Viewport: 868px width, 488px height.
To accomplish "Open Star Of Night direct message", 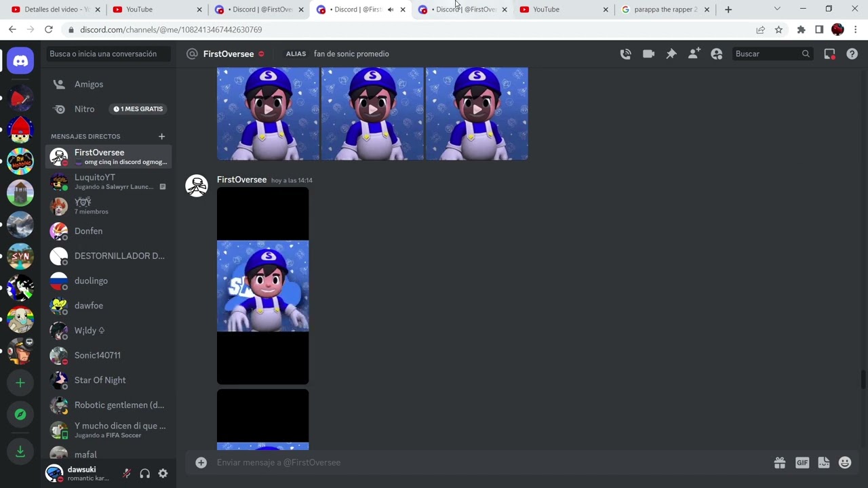I will click(108, 380).
